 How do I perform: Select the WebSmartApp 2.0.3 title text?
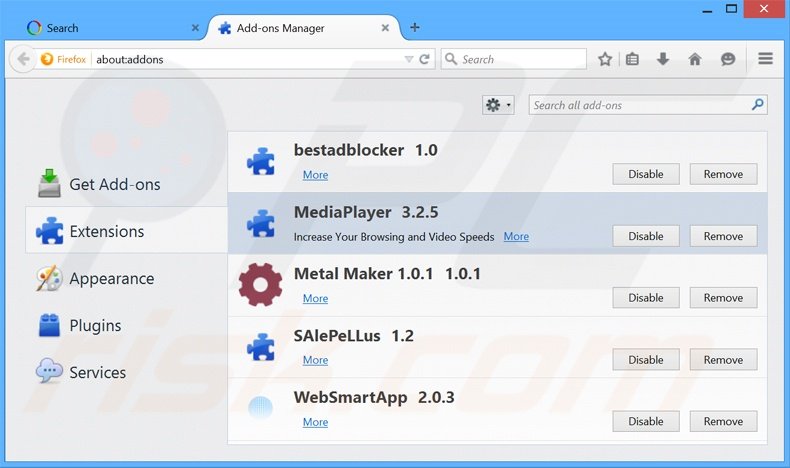[x=374, y=397]
